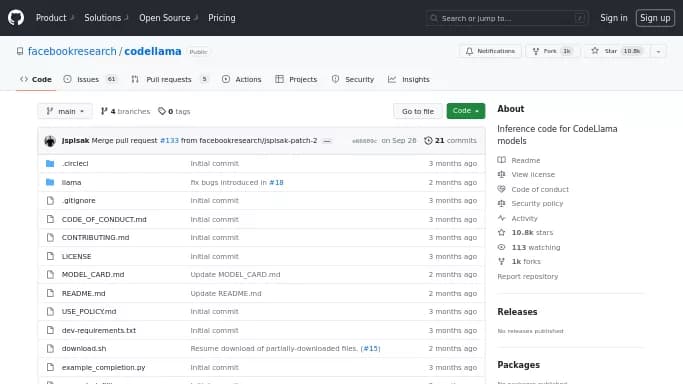Open the 21 commits link
The width and height of the screenshot is (683, 384).
[451, 141]
